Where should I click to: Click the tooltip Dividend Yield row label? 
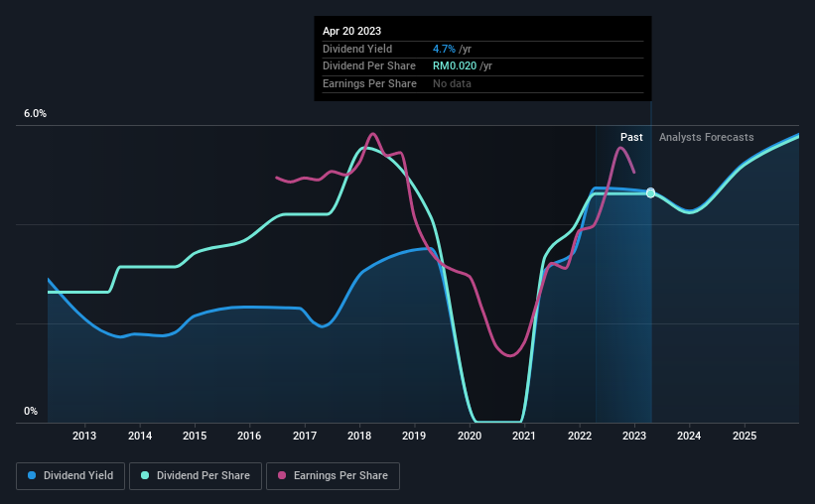tap(357, 49)
